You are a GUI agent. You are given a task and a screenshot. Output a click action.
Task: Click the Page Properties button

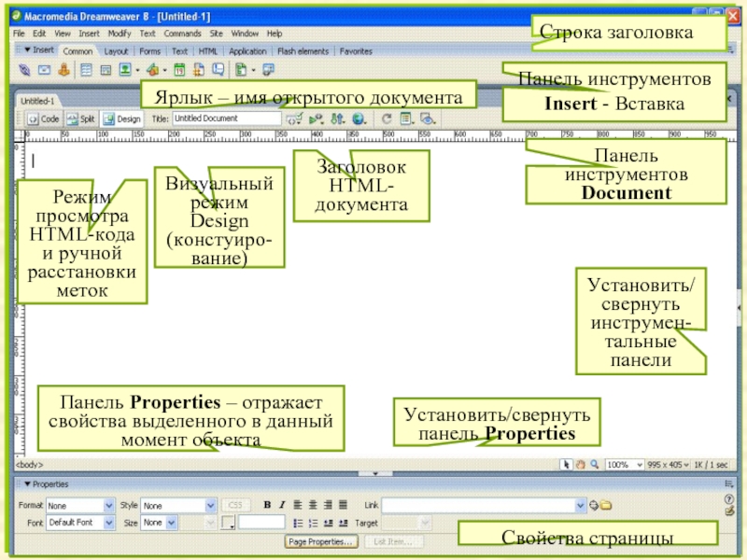tap(321, 542)
